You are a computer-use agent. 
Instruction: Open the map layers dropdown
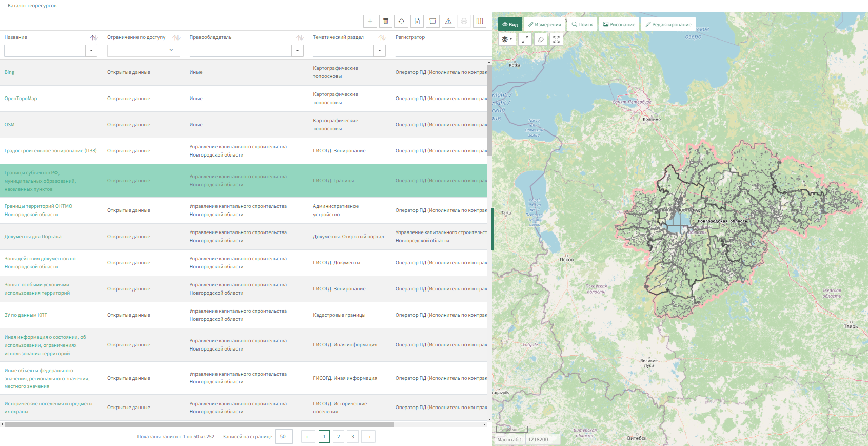point(507,40)
